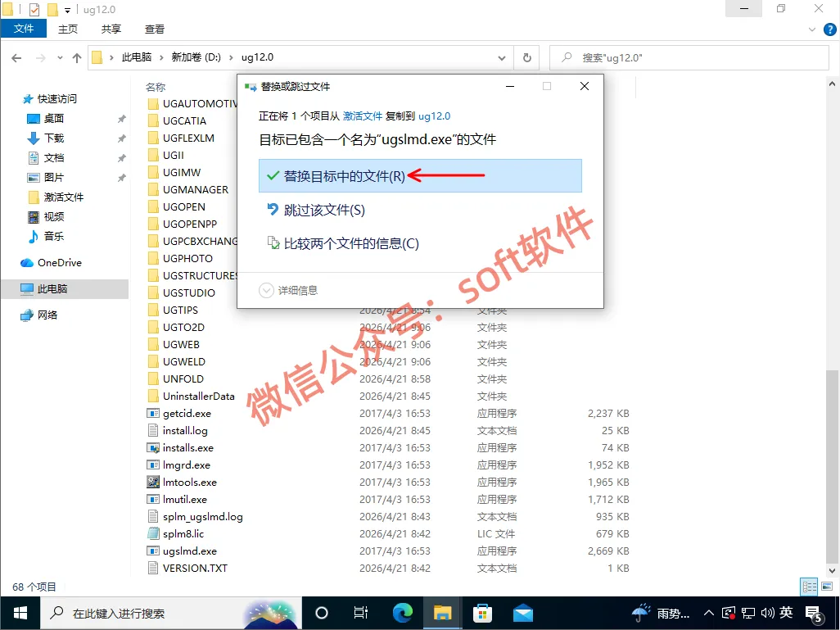Open the 文件 ribbon tab
840x630 pixels.
pyautogui.click(x=24, y=29)
